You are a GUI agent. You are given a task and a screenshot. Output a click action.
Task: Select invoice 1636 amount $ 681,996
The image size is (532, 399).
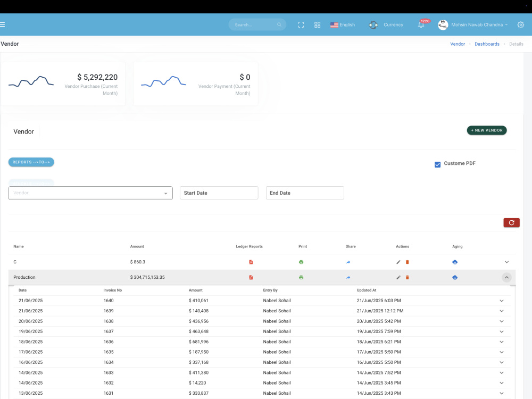pyautogui.click(x=198, y=342)
